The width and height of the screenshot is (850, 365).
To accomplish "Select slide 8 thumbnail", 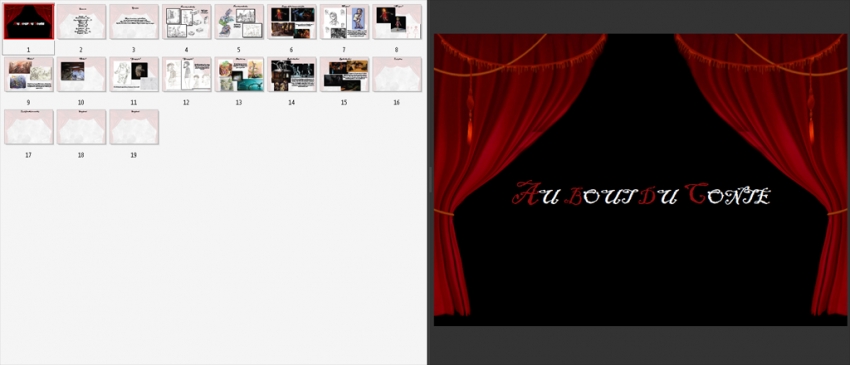I will (x=397, y=22).
